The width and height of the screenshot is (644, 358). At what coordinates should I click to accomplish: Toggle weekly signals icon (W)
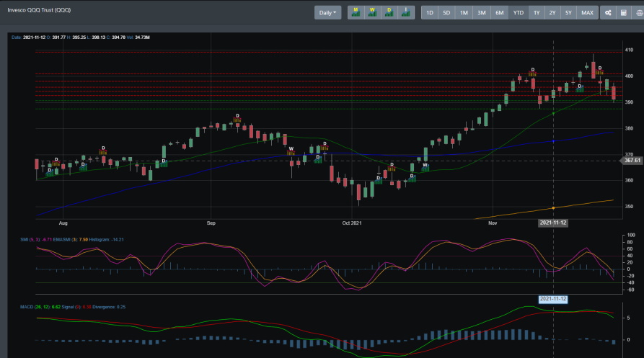click(x=372, y=13)
